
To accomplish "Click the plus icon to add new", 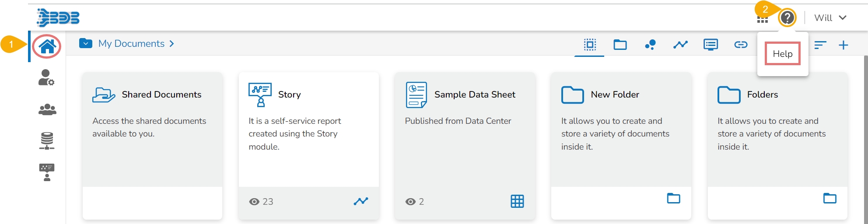I will point(843,45).
